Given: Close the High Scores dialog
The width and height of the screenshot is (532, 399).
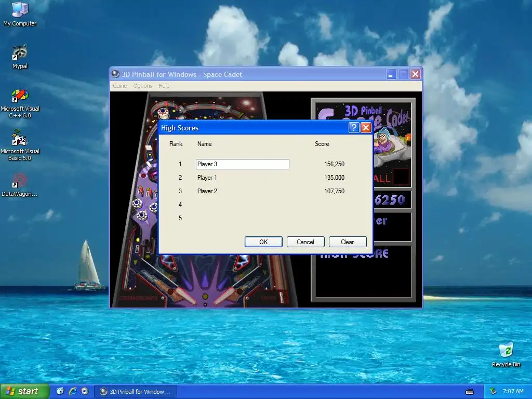Looking at the screenshot, I should click(366, 128).
